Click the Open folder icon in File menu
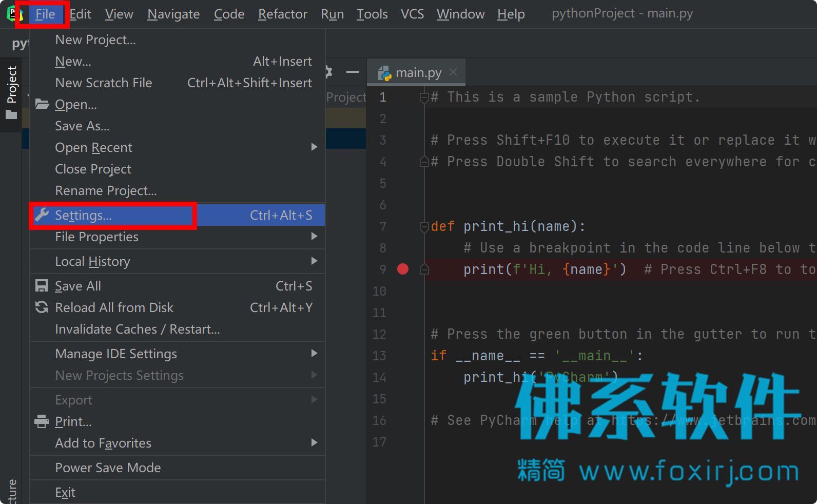This screenshot has height=504, width=817. point(42,104)
